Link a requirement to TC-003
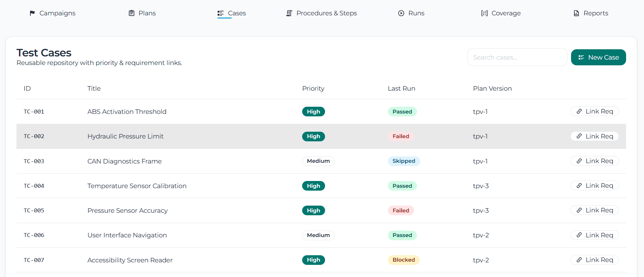This screenshot has width=644, height=277. tap(594, 161)
